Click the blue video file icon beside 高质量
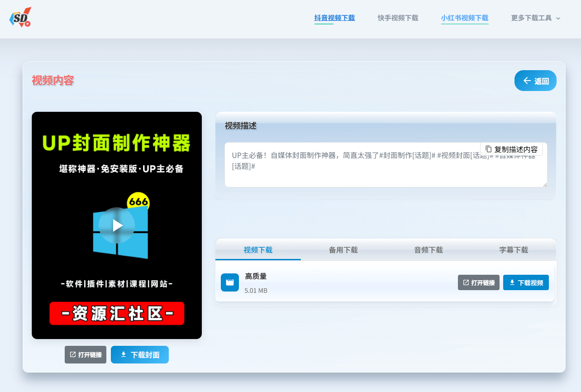581x392 pixels. tap(229, 282)
